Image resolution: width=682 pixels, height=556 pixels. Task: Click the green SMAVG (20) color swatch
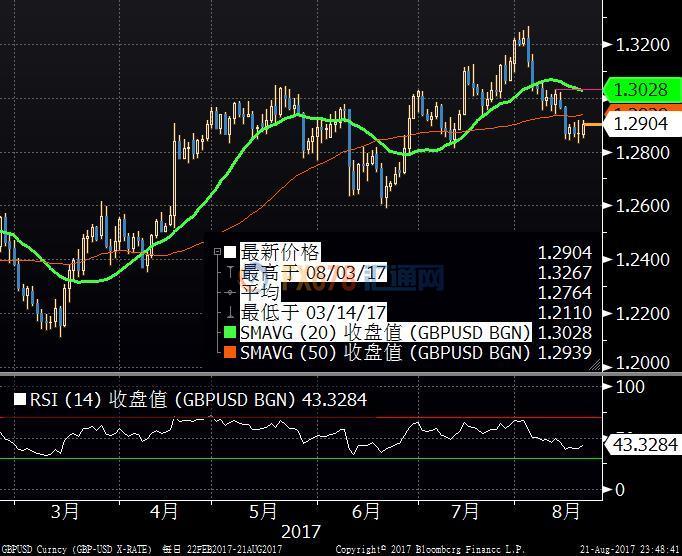230,332
